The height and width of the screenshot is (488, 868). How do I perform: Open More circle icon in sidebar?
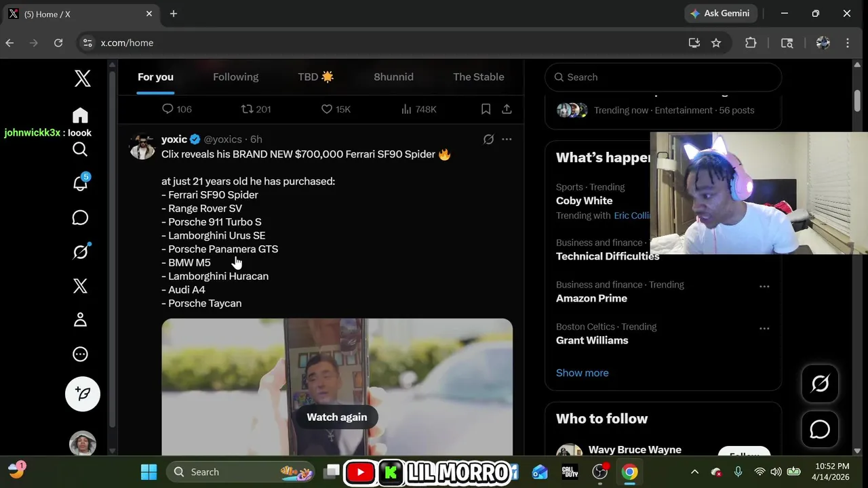click(80, 354)
